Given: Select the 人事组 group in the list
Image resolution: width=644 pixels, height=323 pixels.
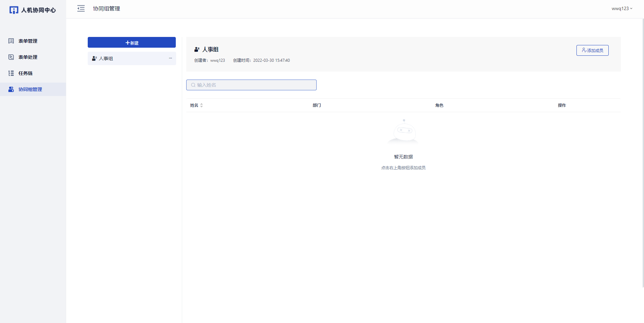Looking at the screenshot, I should pos(132,58).
